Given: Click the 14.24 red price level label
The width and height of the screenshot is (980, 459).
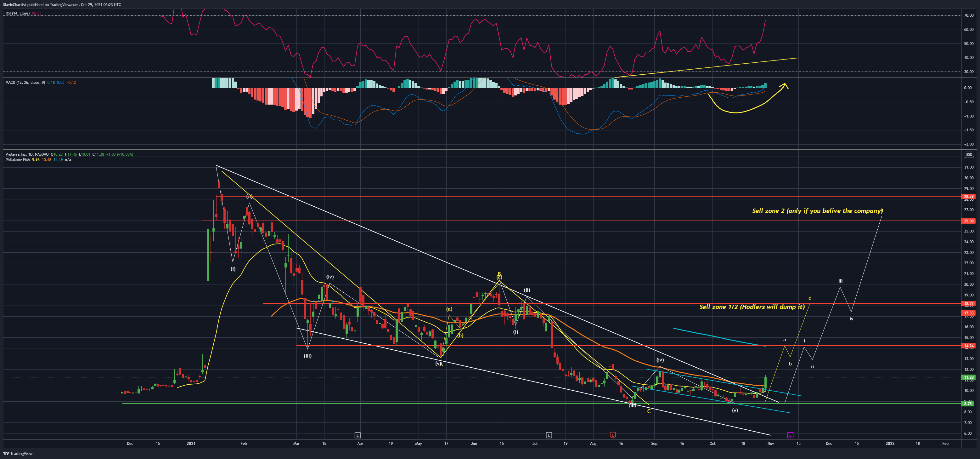Looking at the screenshot, I should pos(969,346).
